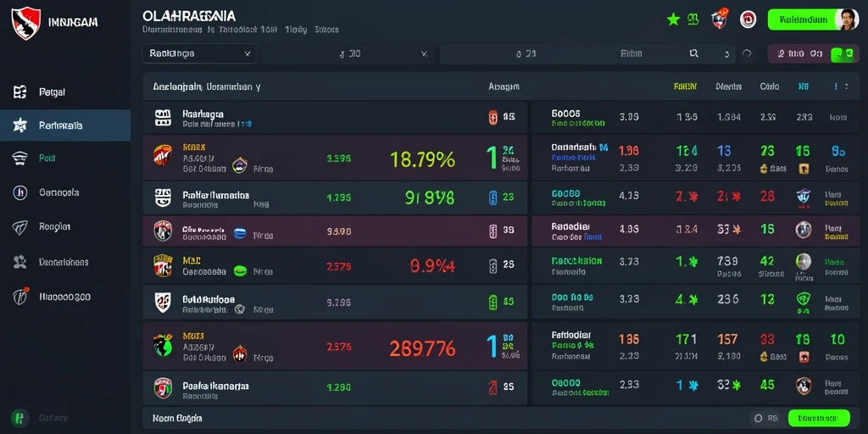Click the orange 9.9.90 odds value
Image resolution: width=868 pixels, height=434 pixels.
coord(339,231)
